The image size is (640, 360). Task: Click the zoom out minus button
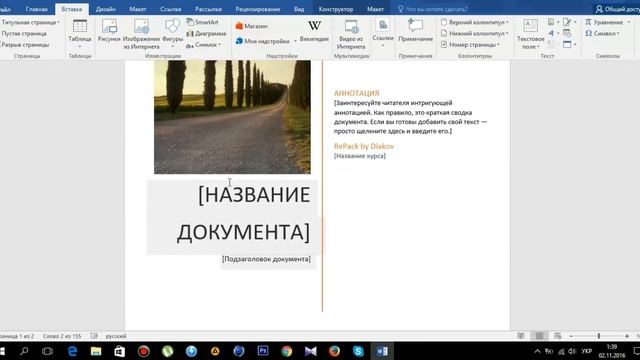[x=571, y=336]
